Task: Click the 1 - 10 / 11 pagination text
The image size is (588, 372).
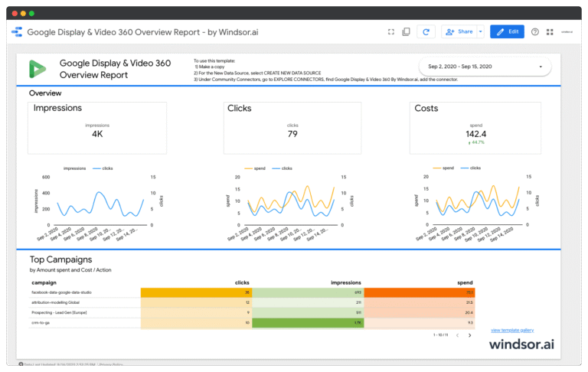Action: (x=441, y=335)
